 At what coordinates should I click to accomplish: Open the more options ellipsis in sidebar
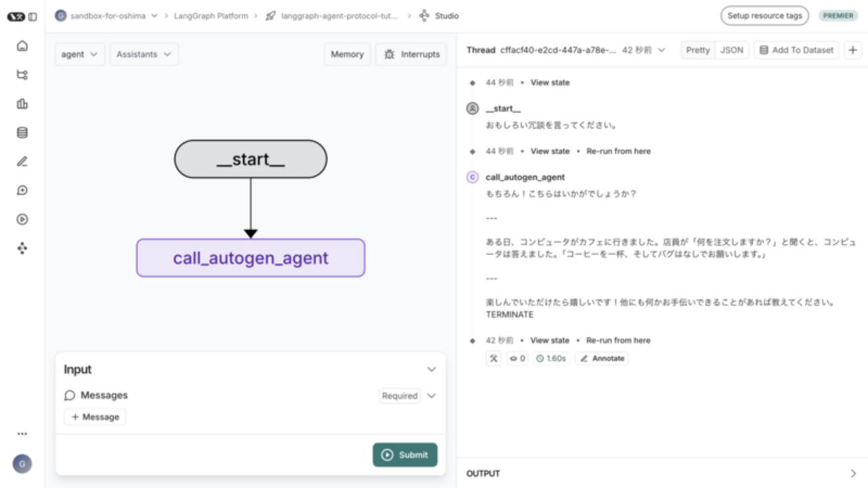tap(22, 434)
